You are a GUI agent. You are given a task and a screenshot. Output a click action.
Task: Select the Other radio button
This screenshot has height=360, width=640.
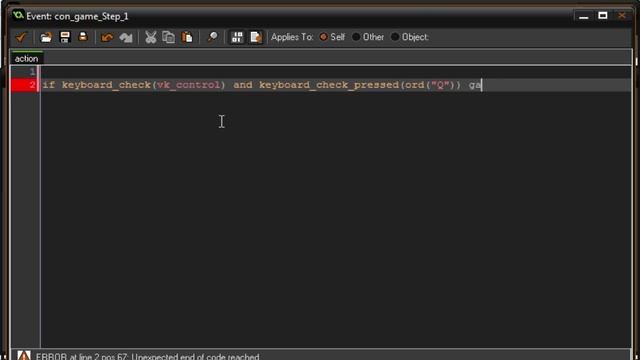point(356,37)
